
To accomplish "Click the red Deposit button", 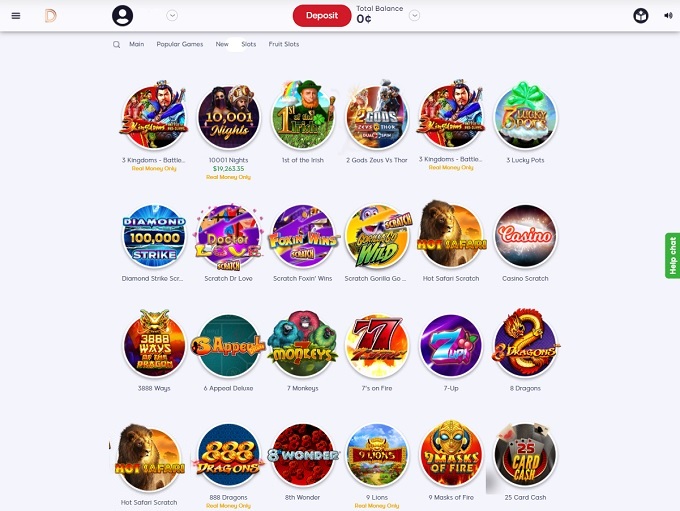I will 322,16.
